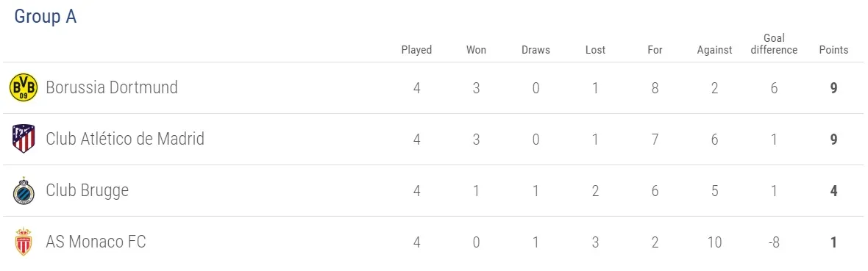Sort by the For column header

[x=655, y=50]
